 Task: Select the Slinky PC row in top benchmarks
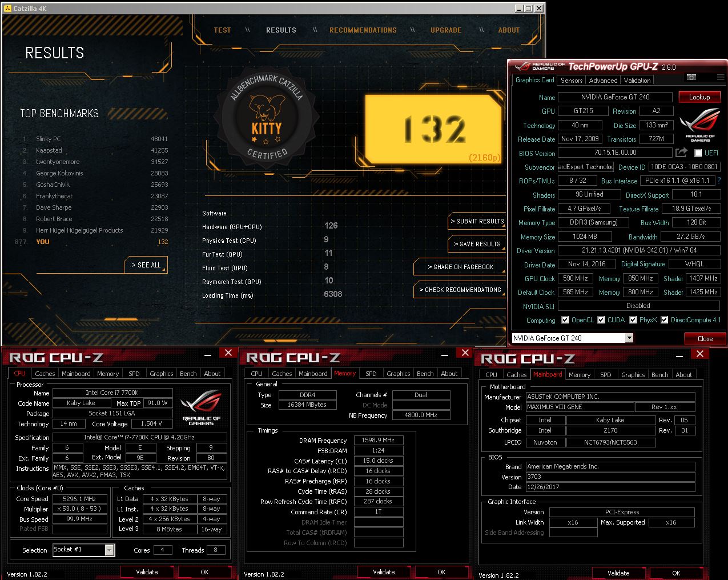[95, 139]
